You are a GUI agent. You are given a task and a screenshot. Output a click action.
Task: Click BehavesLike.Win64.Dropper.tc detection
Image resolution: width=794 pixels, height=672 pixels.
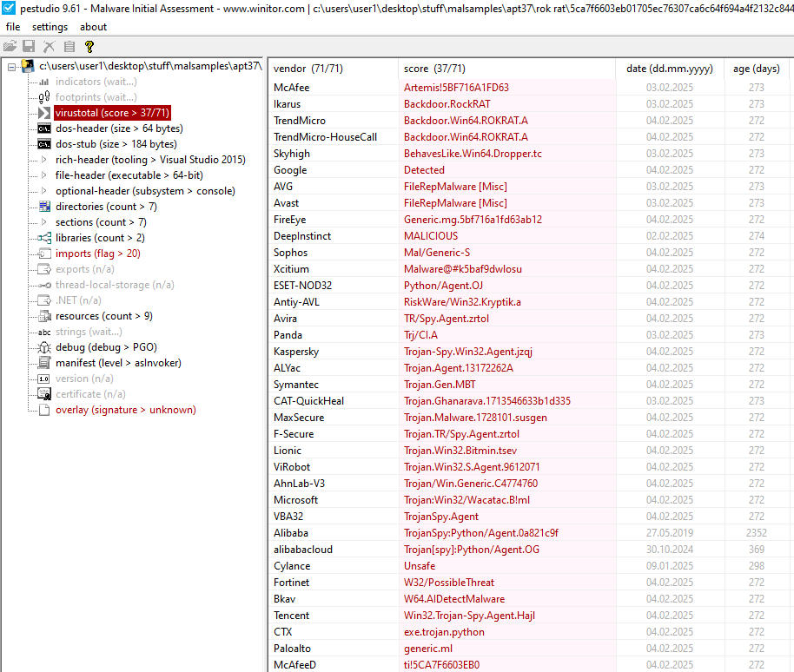473,154
